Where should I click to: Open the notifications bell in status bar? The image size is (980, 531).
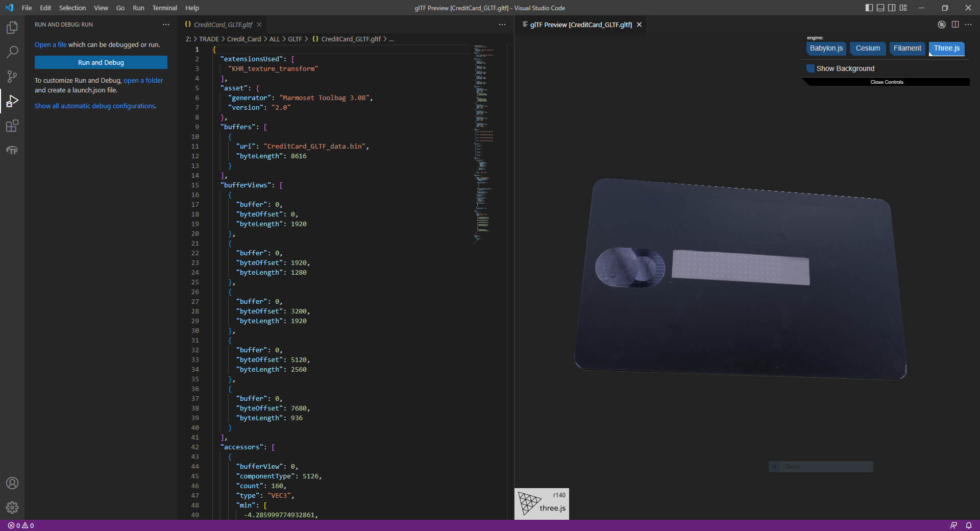coord(968,525)
